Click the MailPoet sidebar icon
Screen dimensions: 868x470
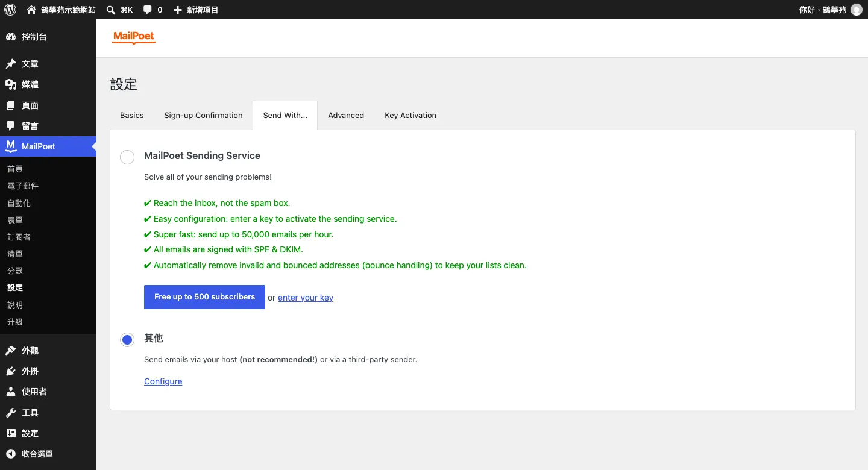pyautogui.click(x=11, y=146)
